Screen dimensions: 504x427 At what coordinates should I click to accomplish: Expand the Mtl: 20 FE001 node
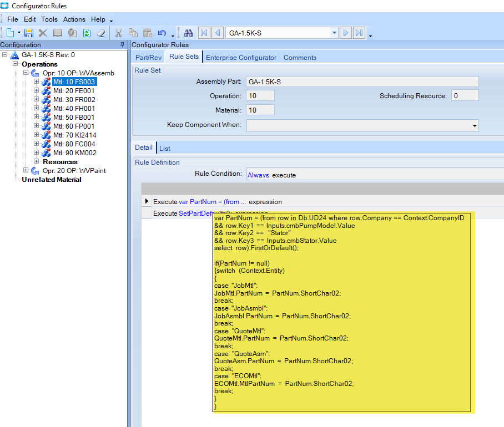(x=37, y=91)
